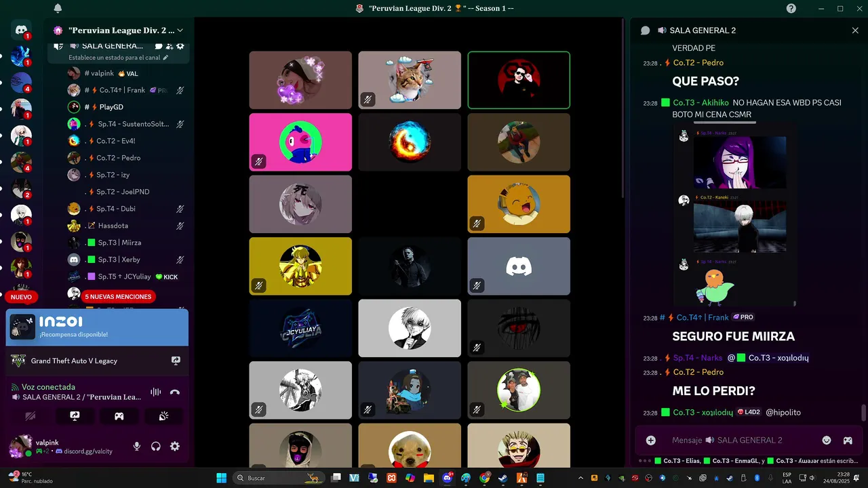
Task: Select the cat avatar video tile
Action: coord(410,80)
